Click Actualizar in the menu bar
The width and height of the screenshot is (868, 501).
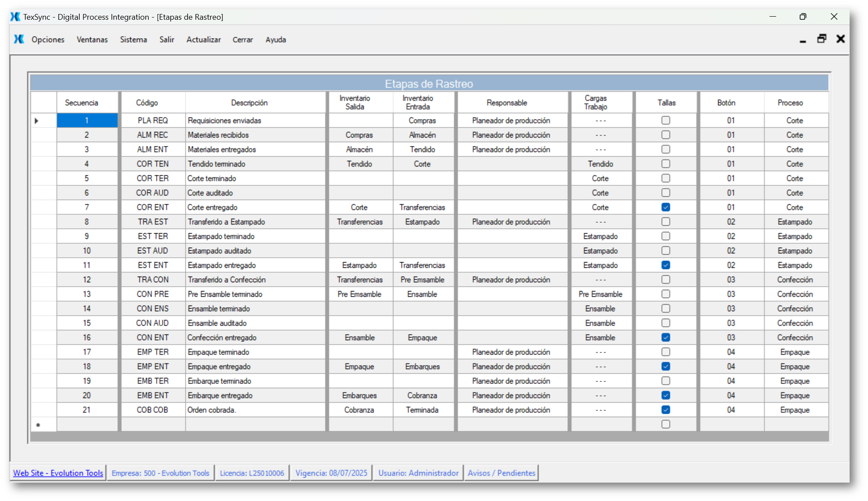[203, 39]
